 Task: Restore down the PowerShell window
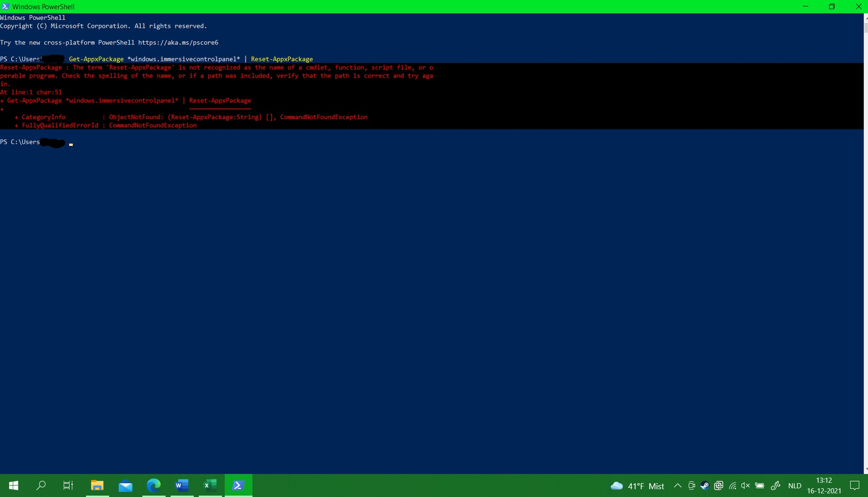click(x=832, y=6)
